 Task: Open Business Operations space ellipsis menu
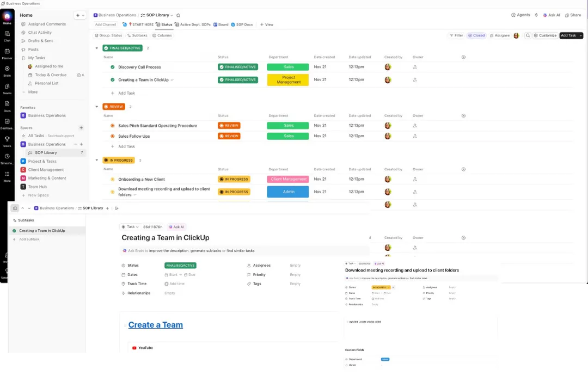[x=75, y=144]
